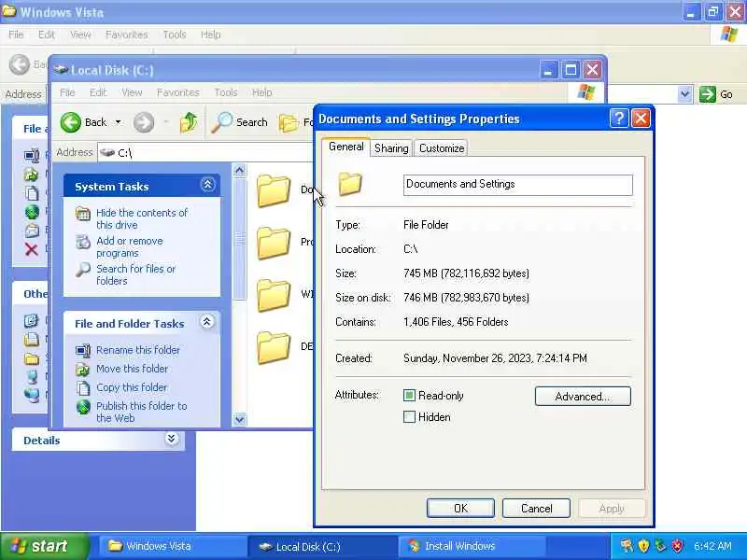Image resolution: width=747 pixels, height=560 pixels.
Task: Switch to the Sharing tab
Action: click(x=391, y=148)
